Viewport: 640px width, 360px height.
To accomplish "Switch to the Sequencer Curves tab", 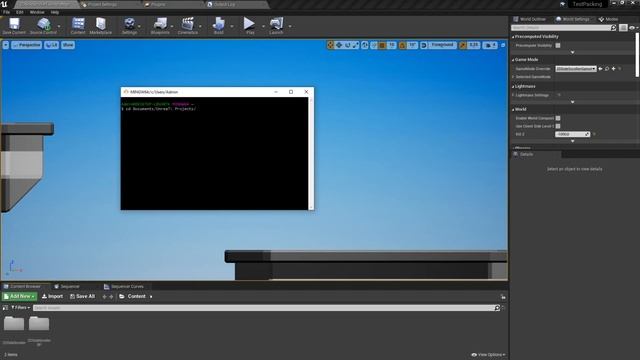I will (124, 287).
